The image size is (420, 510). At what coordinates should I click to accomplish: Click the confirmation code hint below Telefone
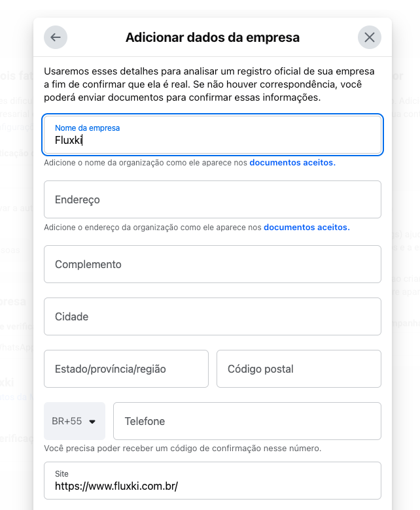coord(183,449)
